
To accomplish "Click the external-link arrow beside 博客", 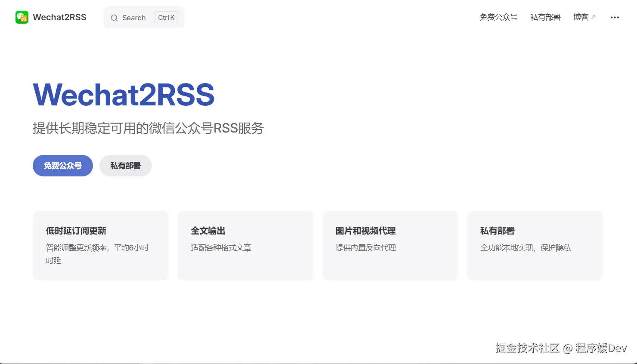I will (594, 17).
